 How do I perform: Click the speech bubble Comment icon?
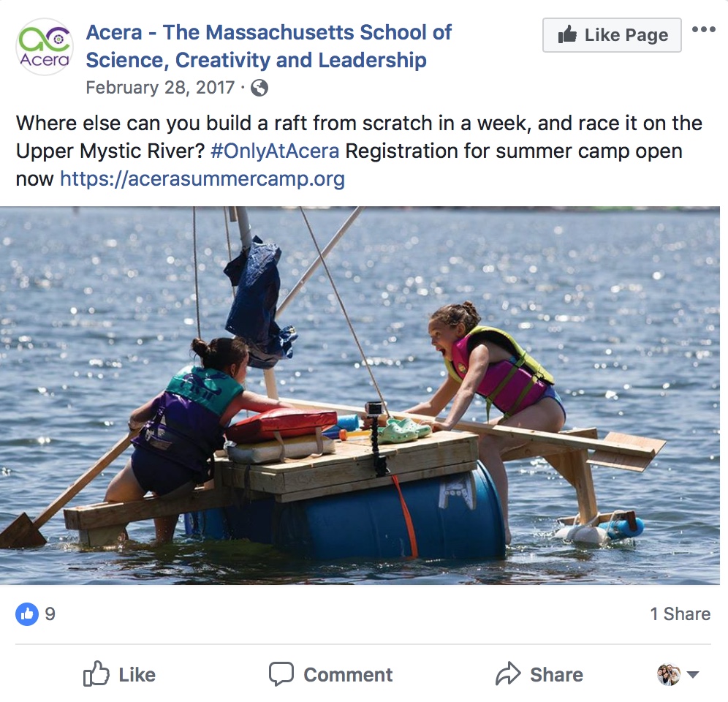click(281, 674)
